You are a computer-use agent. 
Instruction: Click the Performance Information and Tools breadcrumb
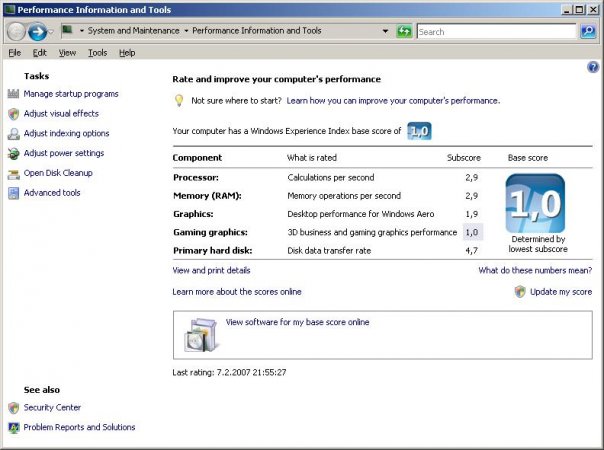click(x=257, y=30)
